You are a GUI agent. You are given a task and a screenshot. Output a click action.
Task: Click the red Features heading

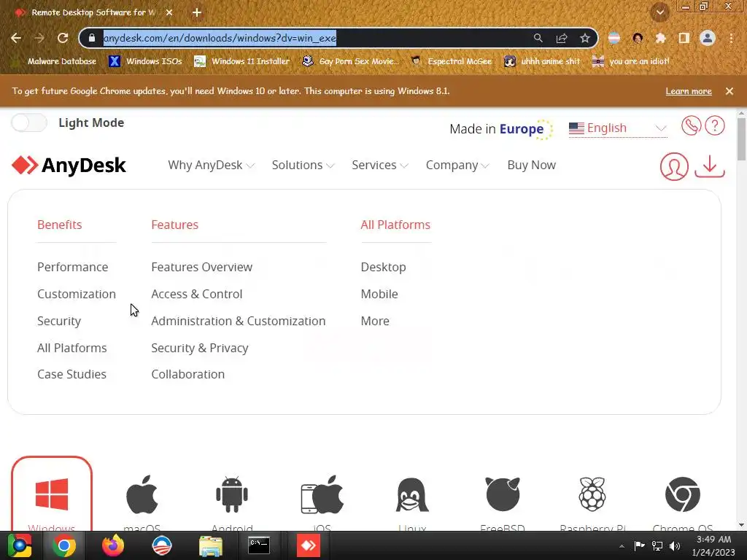(x=175, y=225)
